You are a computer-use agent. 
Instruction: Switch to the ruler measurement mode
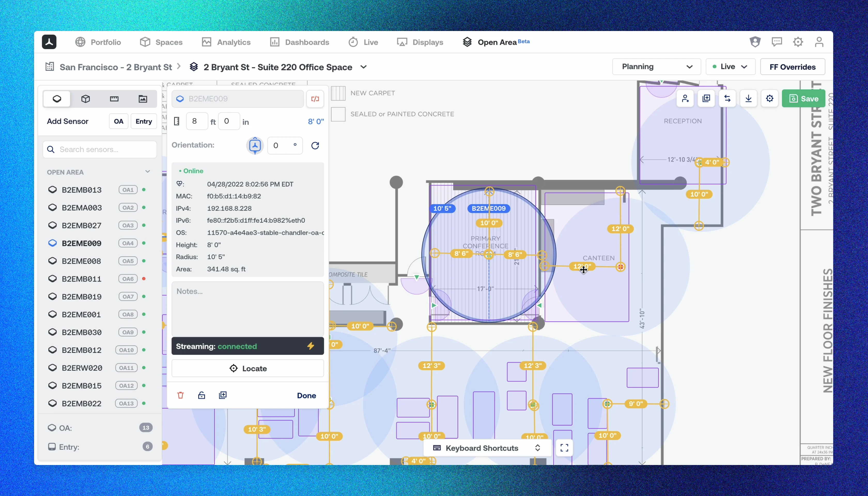click(114, 99)
